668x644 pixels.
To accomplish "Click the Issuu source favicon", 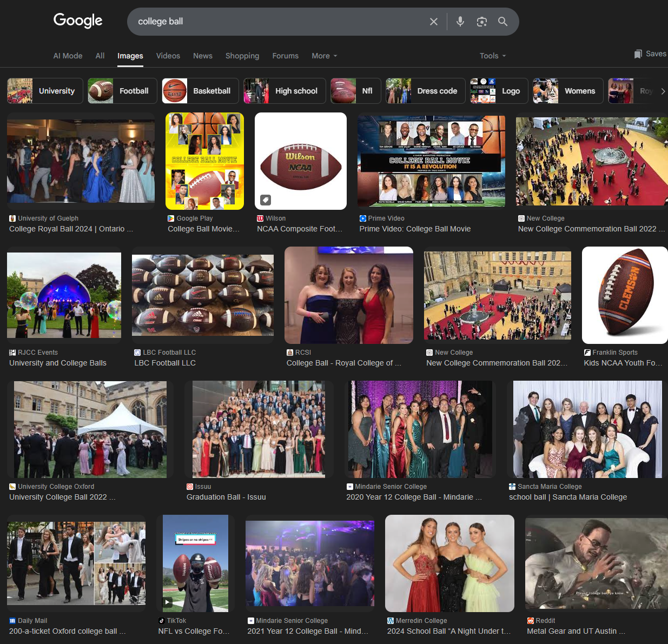I will point(190,487).
